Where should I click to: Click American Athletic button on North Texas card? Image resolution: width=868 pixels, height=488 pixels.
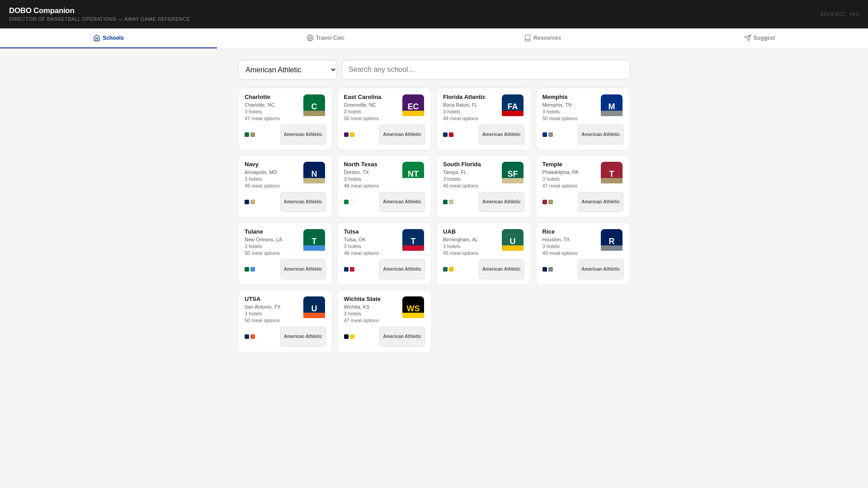[x=402, y=202]
